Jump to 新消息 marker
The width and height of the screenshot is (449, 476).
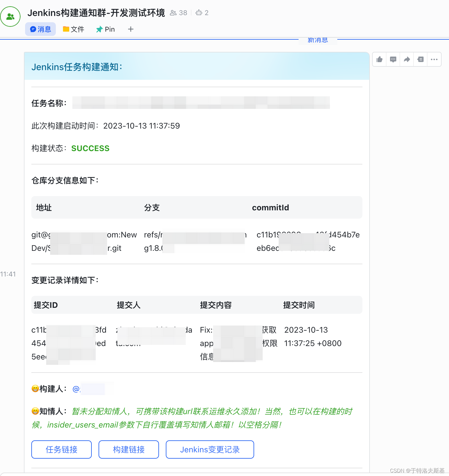pyautogui.click(x=318, y=40)
